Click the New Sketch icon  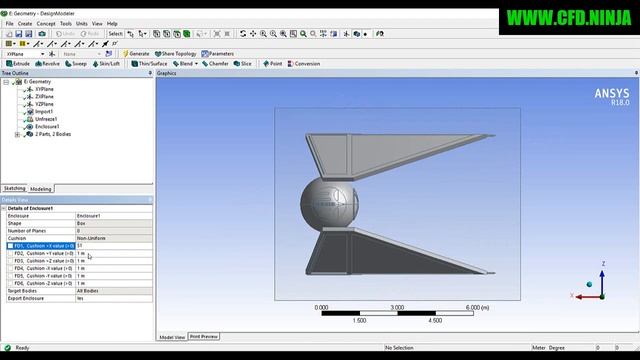(x=109, y=54)
